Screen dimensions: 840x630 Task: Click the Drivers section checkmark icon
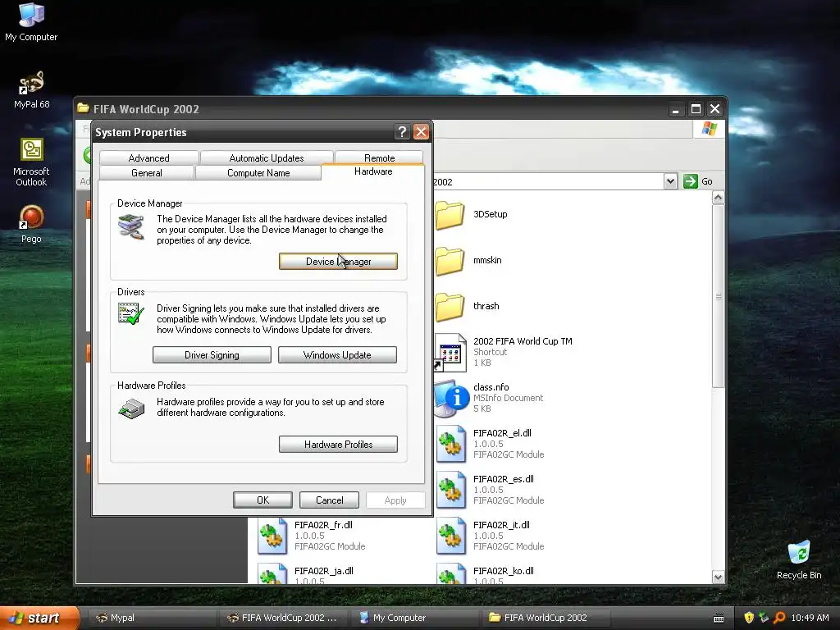pyautogui.click(x=131, y=313)
